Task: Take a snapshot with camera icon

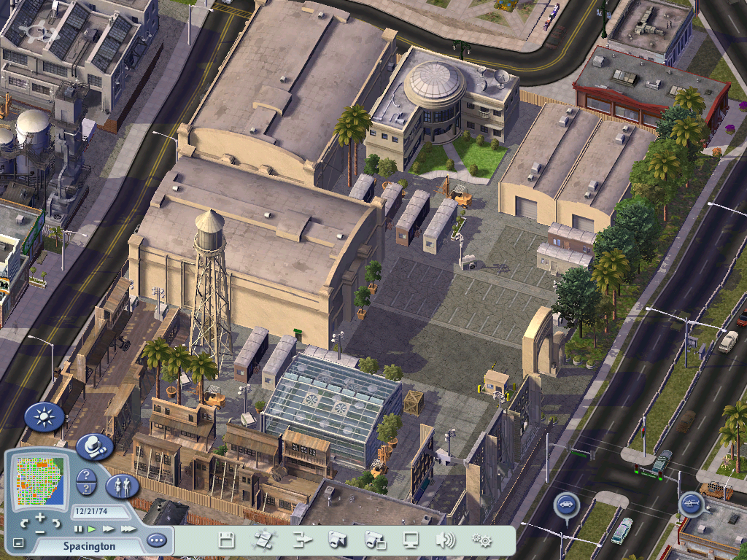Action: pyautogui.click(x=337, y=540)
